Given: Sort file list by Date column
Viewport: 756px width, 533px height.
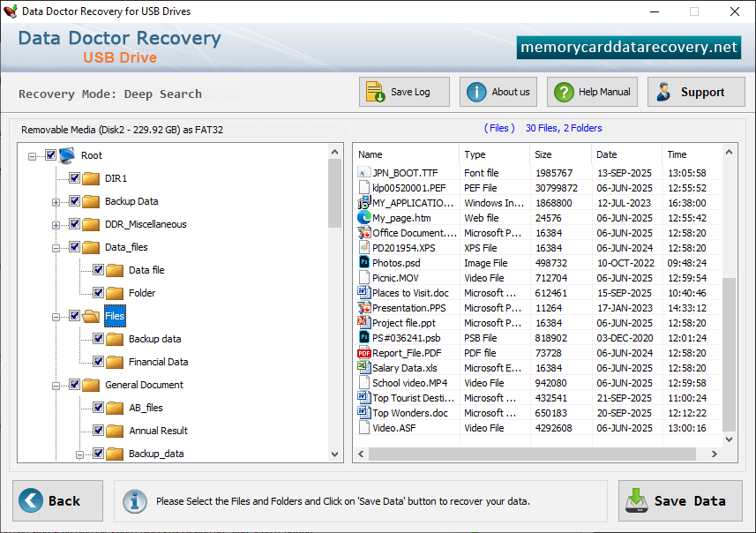Looking at the screenshot, I should [x=627, y=154].
